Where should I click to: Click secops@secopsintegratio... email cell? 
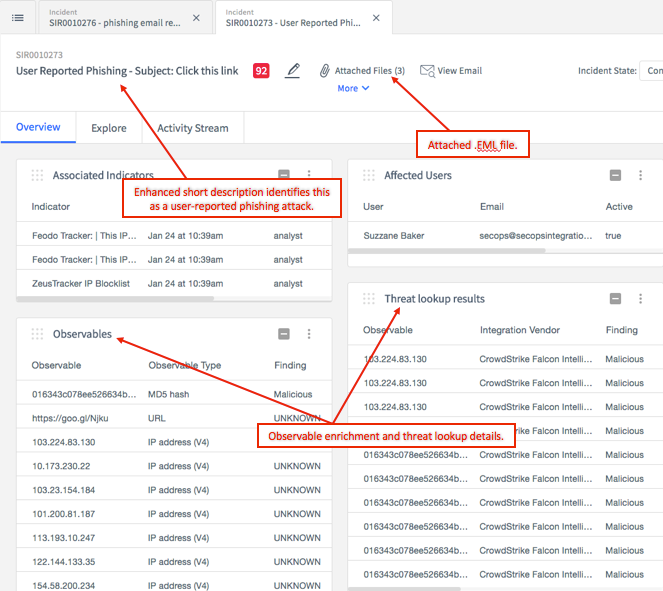[536, 236]
